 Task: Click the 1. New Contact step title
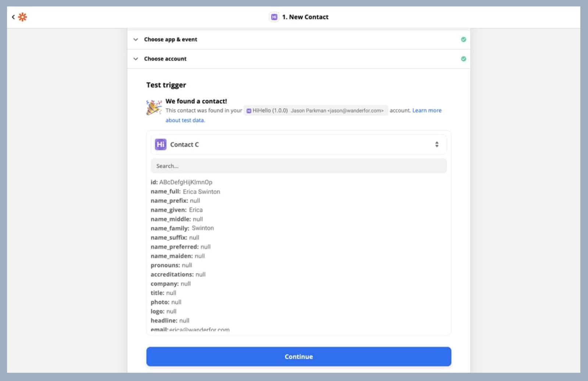(305, 17)
